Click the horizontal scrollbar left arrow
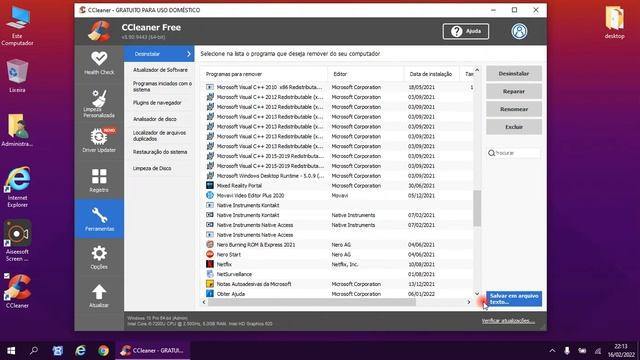The height and width of the screenshot is (360, 640). pos(204,302)
